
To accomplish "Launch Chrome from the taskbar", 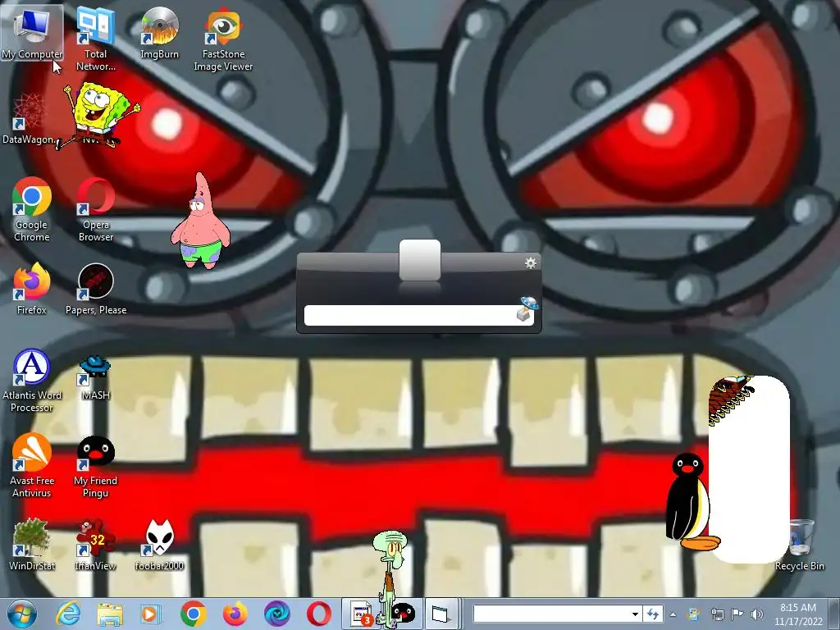I will [194, 614].
